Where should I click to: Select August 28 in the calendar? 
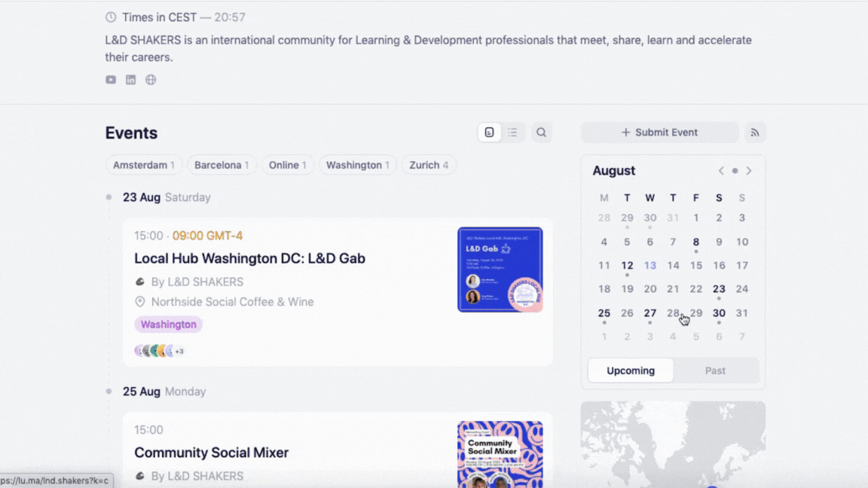click(673, 313)
